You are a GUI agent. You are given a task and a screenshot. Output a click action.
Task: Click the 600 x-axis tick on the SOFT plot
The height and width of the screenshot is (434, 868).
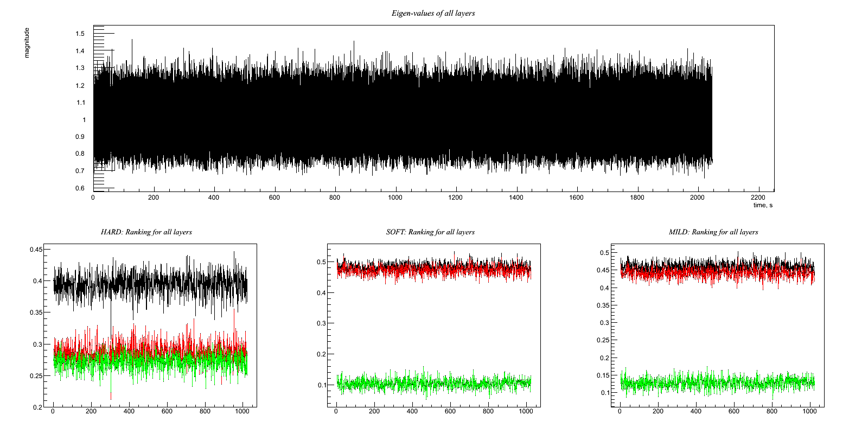coord(450,411)
